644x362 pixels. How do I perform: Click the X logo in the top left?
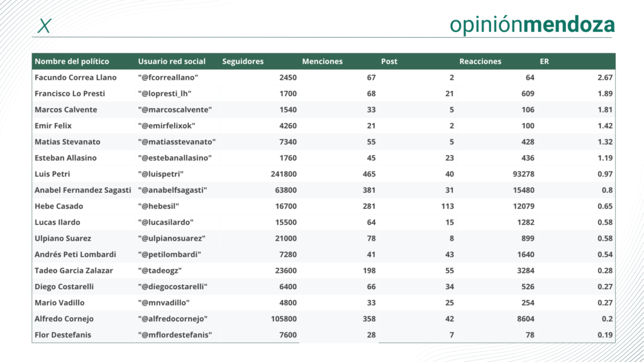point(44,26)
